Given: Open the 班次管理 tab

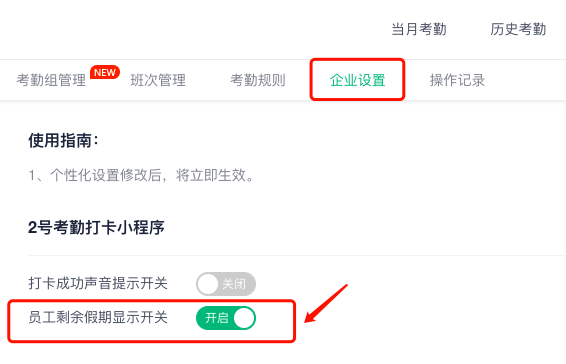Looking at the screenshot, I should point(158,80).
